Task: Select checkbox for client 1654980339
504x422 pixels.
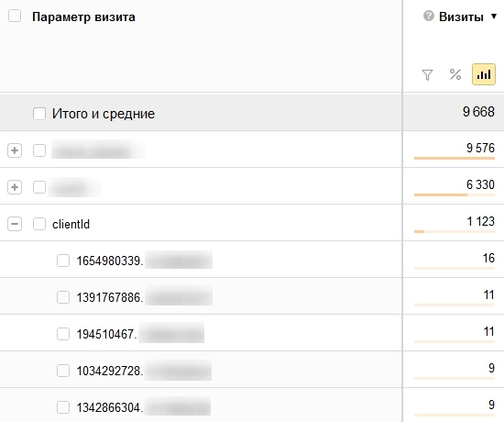Action: [x=63, y=261]
